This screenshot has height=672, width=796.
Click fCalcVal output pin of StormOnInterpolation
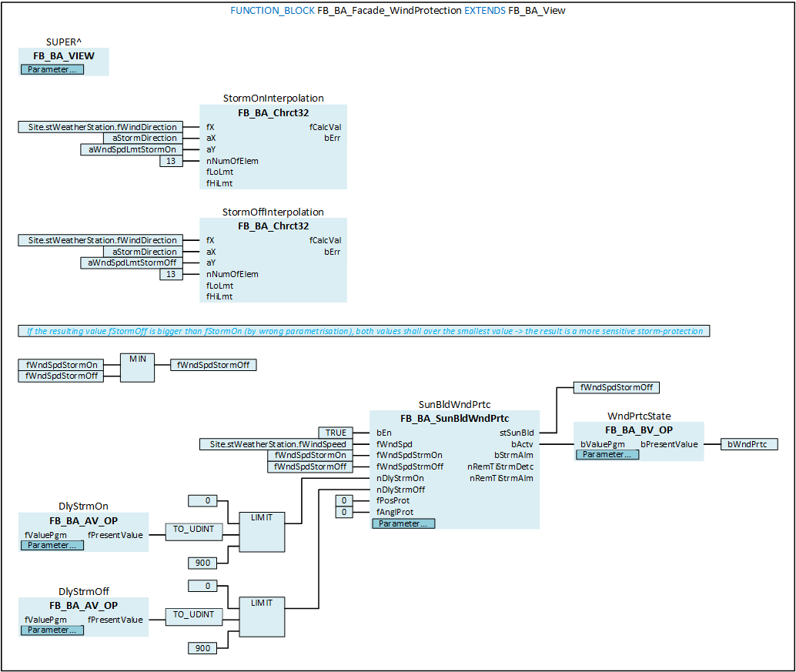[326, 127]
